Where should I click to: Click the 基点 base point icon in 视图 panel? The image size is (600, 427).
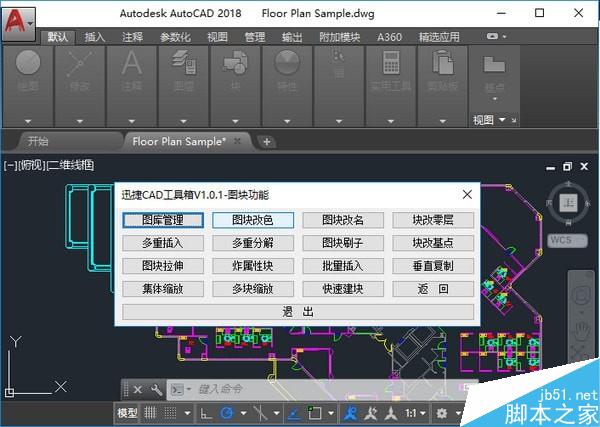[494, 64]
